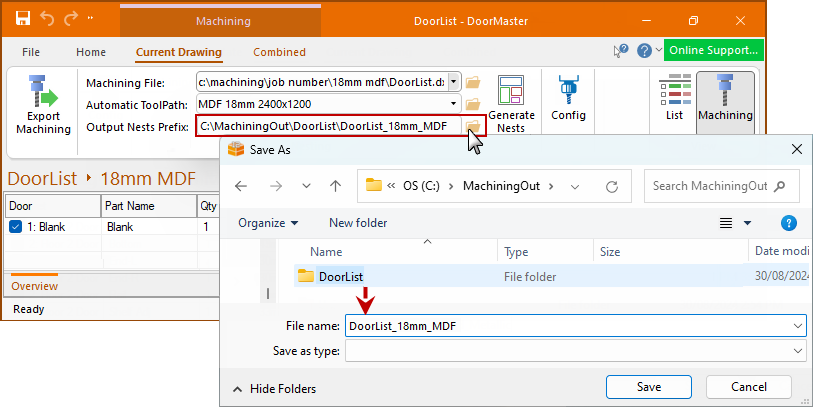Image resolution: width=813 pixels, height=407 pixels.
Task: Expand the Machining File dropdown
Action: point(454,82)
